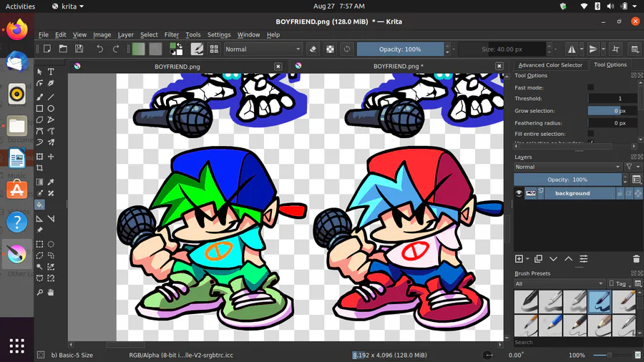Close the modified BOYFRIEND.png * tab
The width and height of the screenshot is (644, 362).
coord(499,66)
